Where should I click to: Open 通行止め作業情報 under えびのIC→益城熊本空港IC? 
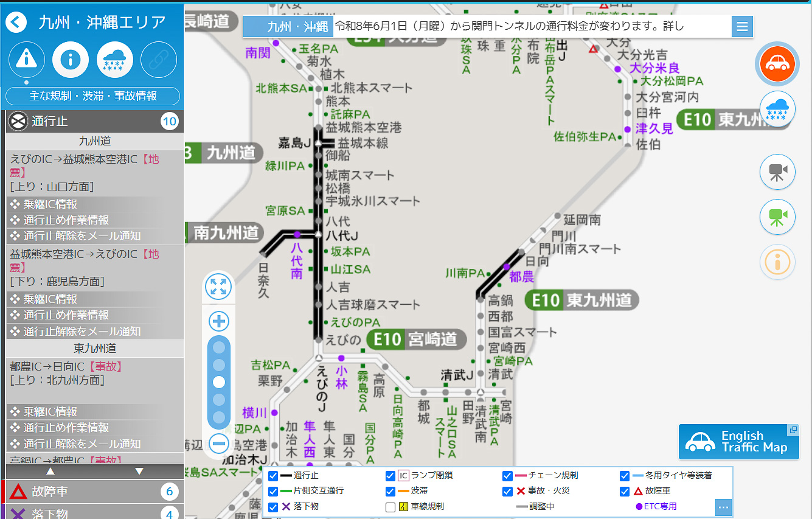coord(95,220)
